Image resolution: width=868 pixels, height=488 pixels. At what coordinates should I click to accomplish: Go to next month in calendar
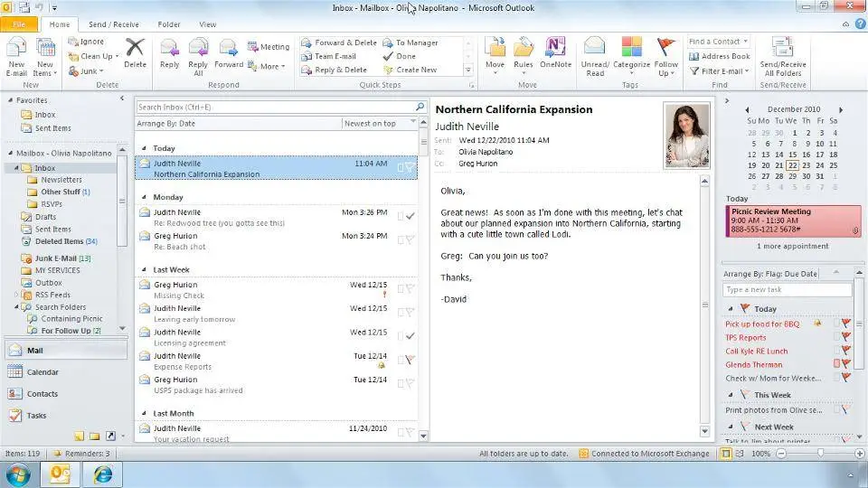tap(841, 109)
